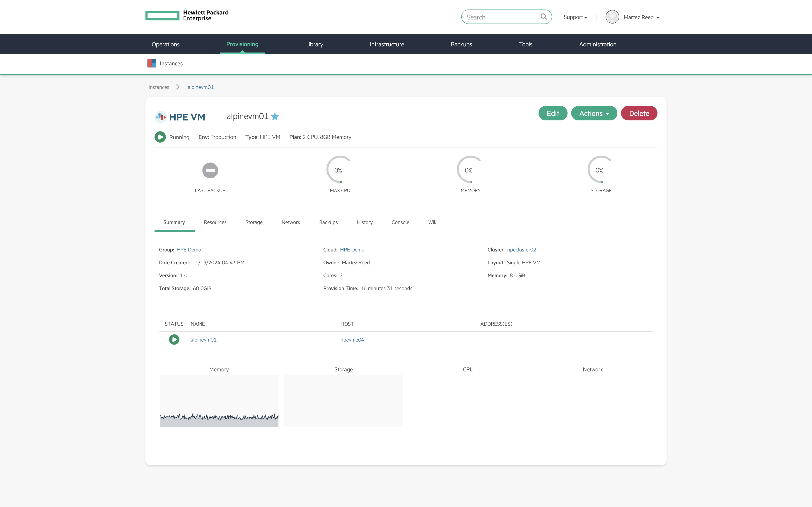Open the user avatar icon
812x507 pixels.
coord(612,17)
